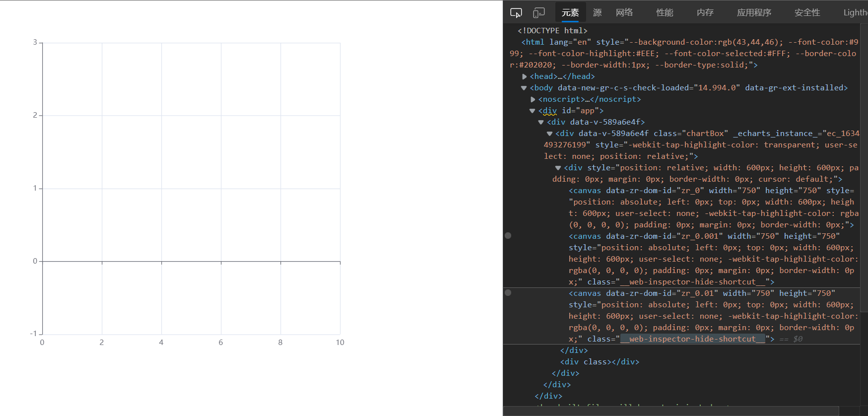Click the dot beside canvas zr_0.01
Image resolution: width=868 pixels, height=416 pixels.
508,293
